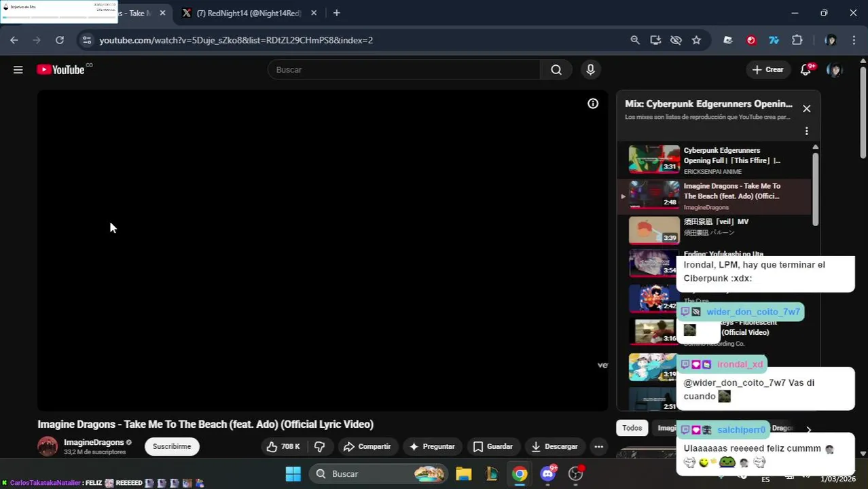The width and height of the screenshot is (868, 489).
Task: Save video with Guardar button
Action: (x=493, y=446)
